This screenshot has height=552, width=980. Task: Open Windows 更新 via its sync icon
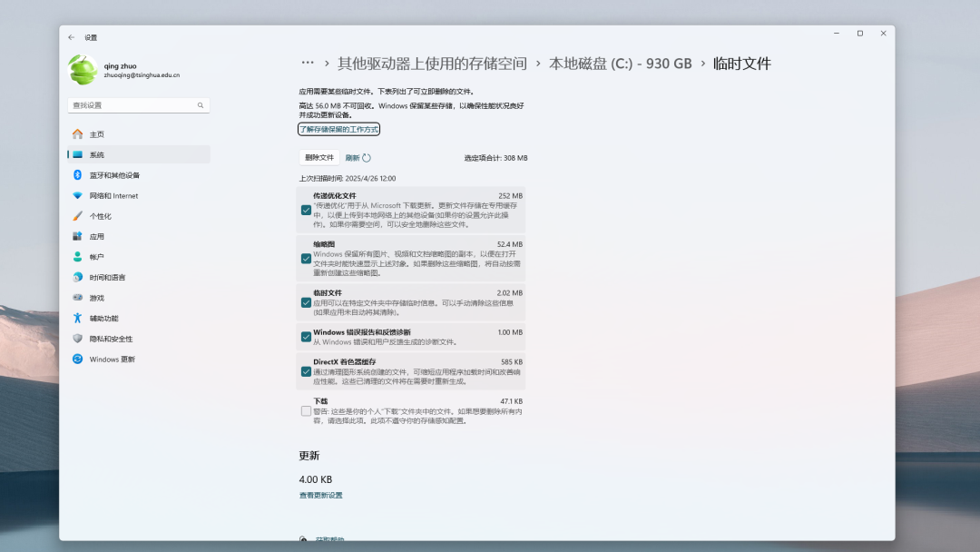(77, 360)
